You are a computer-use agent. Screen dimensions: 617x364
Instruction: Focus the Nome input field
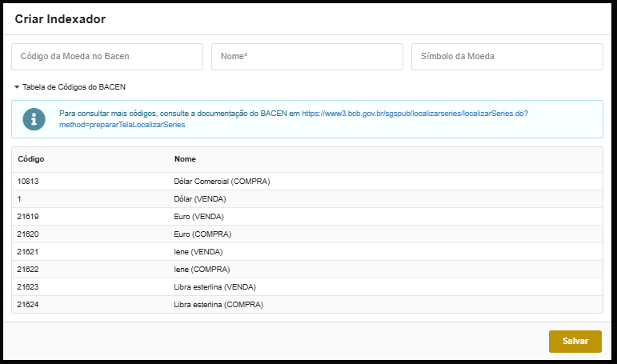click(307, 57)
